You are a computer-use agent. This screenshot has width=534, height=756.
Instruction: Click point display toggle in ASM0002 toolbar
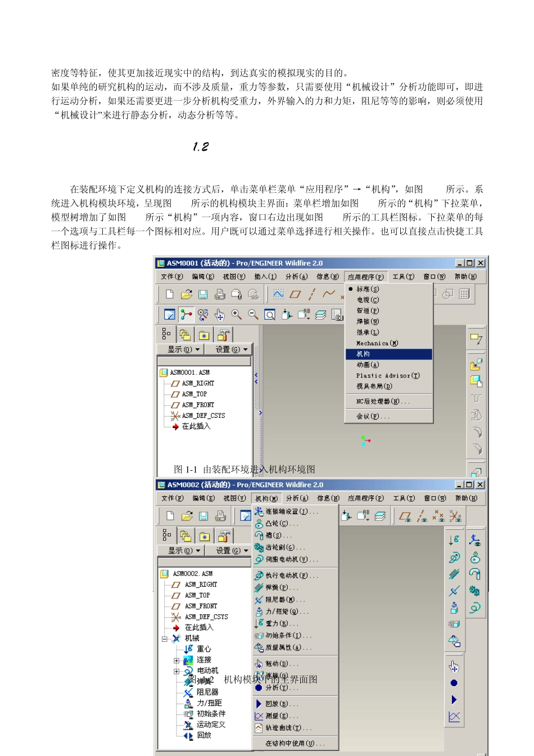tap(438, 516)
